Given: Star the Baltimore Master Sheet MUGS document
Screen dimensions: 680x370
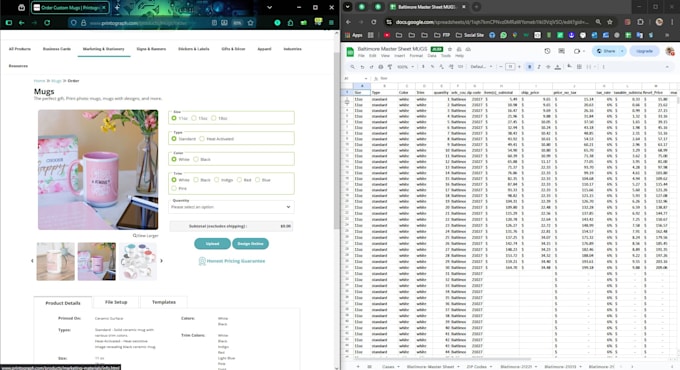Looking at the screenshot, I should tap(450, 49).
